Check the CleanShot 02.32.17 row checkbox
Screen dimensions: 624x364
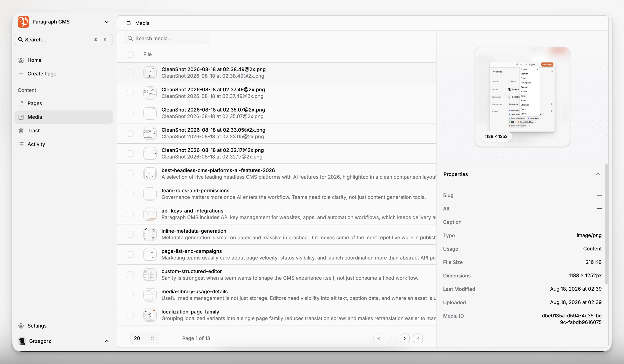pos(130,154)
